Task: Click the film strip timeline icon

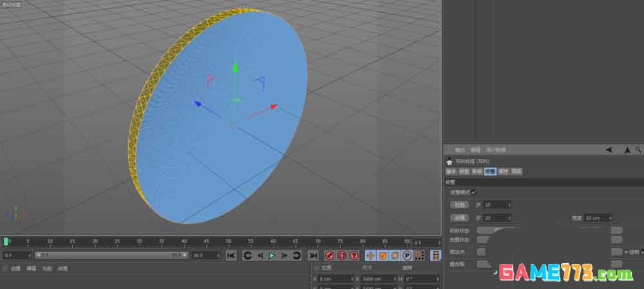Action: point(435,255)
